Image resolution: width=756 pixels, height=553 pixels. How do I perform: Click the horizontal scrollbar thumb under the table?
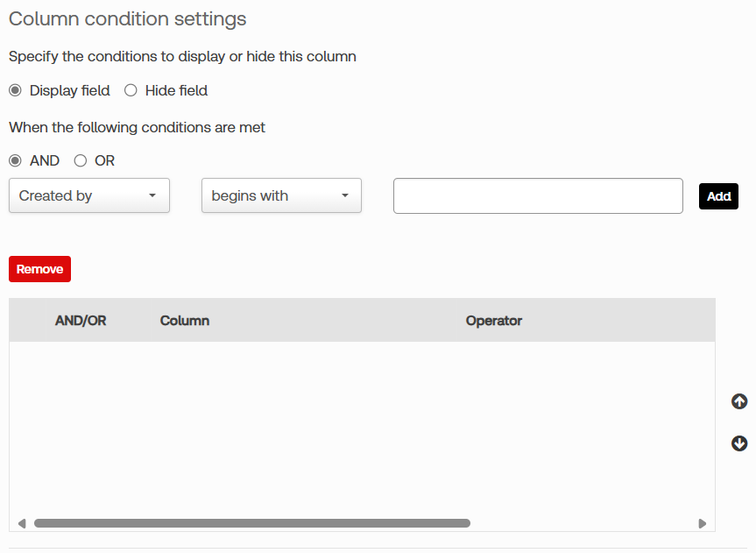click(252, 523)
